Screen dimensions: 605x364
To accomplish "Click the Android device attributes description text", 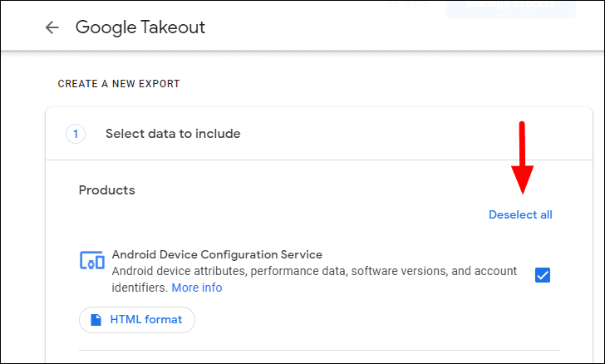I will [314, 271].
